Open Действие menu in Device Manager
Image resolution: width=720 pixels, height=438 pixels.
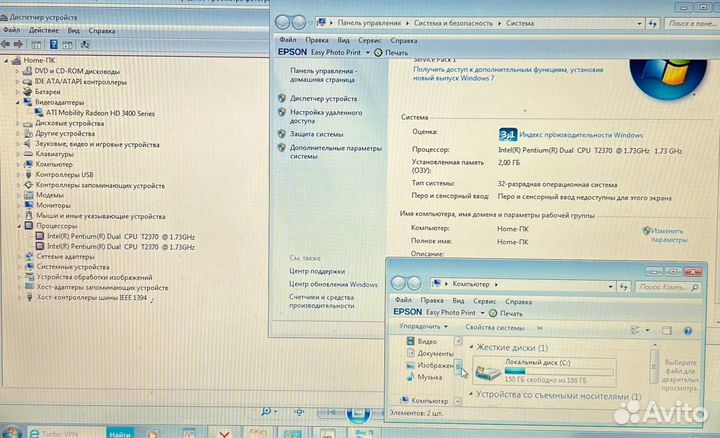(44, 30)
